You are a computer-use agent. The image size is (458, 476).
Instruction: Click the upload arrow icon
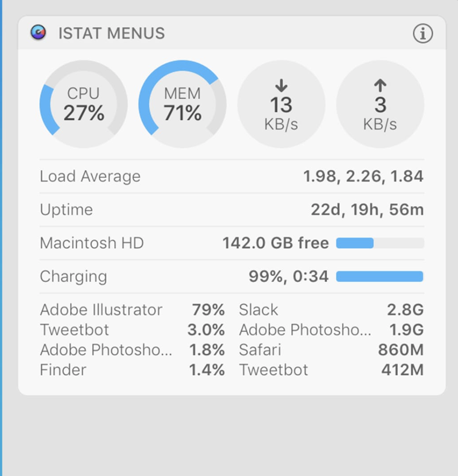[x=380, y=86]
